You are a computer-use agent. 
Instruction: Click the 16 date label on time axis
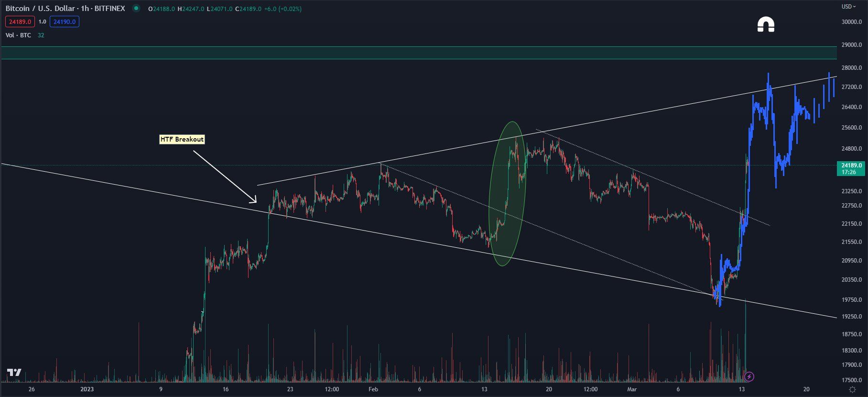[x=226, y=389]
